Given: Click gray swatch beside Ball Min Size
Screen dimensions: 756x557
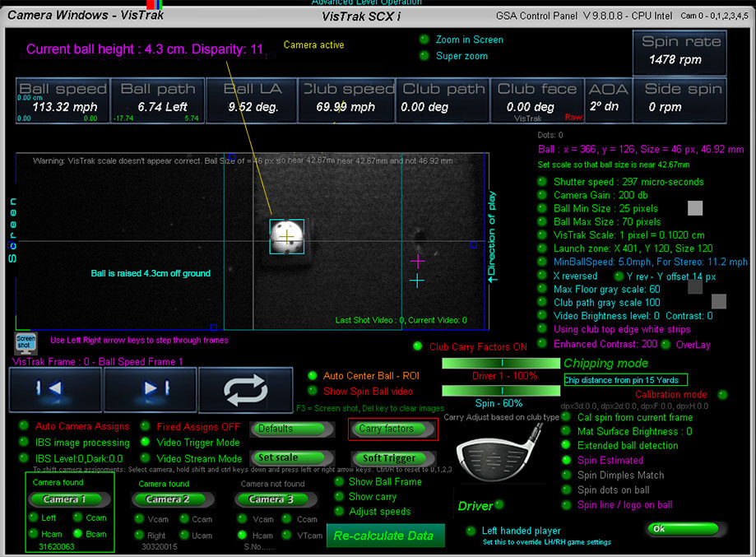Looking at the screenshot, I should click(695, 208).
